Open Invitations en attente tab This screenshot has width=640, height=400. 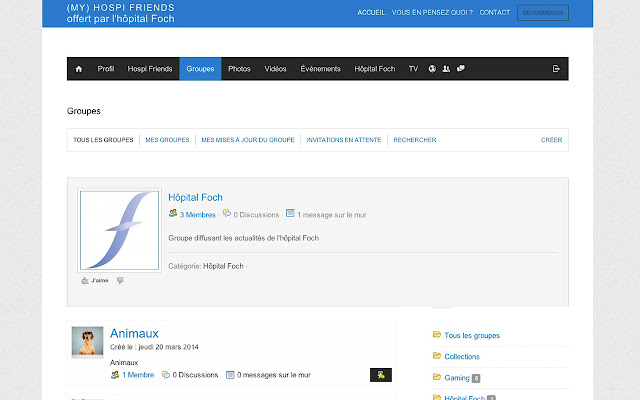click(x=344, y=140)
